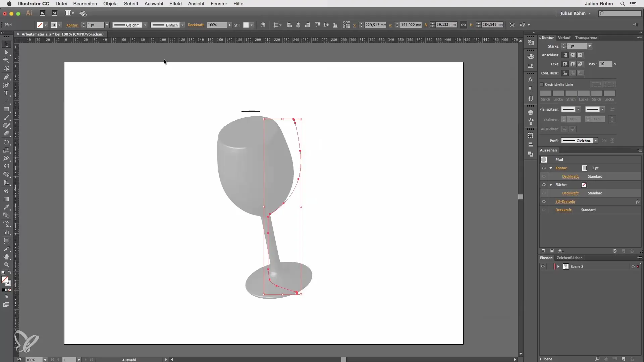Open the Objekt menu

point(110,4)
